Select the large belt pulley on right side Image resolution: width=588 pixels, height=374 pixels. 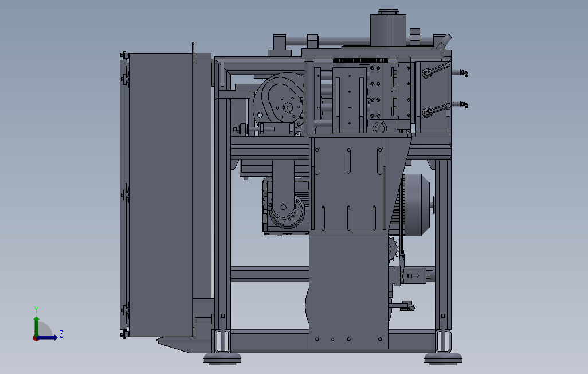pos(416,205)
